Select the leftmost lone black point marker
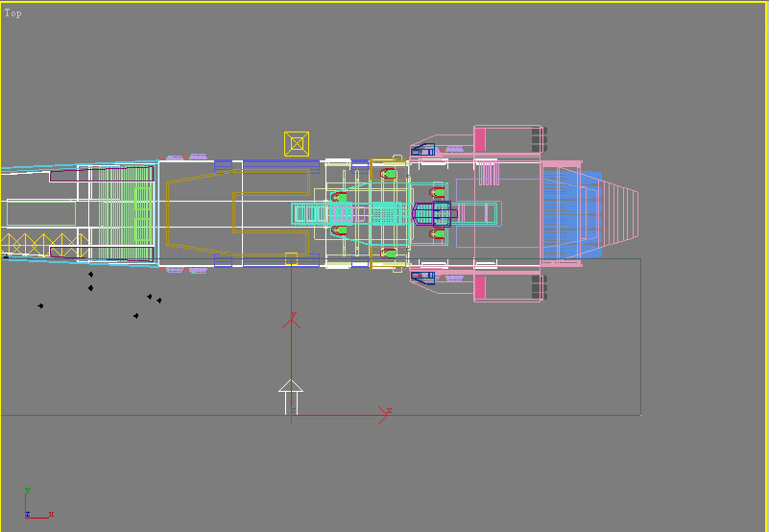769x532 pixels. (x=40, y=305)
